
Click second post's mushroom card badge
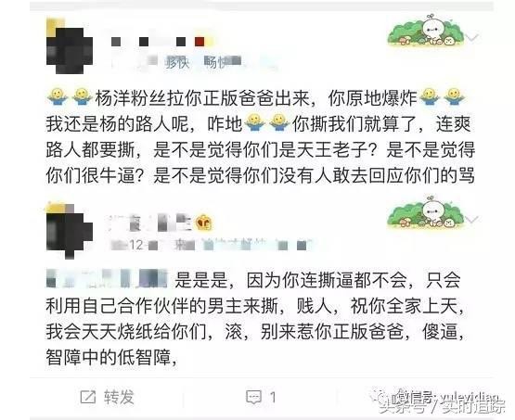(x=426, y=213)
